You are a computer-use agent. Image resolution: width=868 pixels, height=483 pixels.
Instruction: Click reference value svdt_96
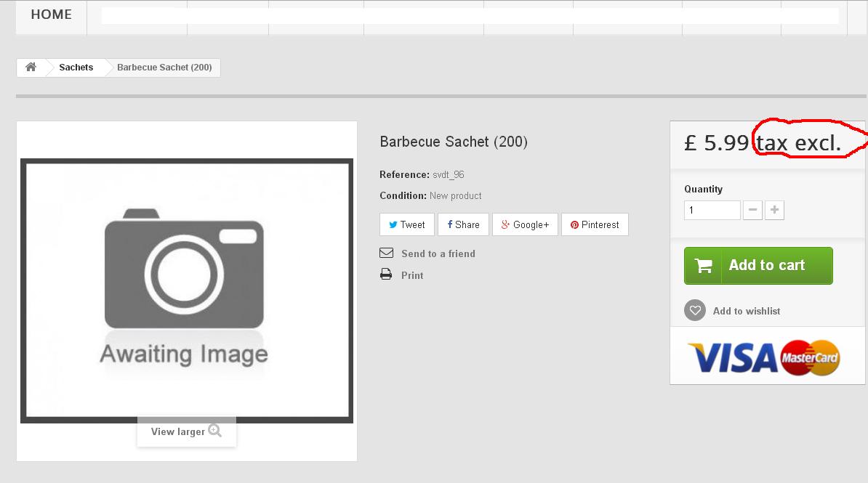449,174
